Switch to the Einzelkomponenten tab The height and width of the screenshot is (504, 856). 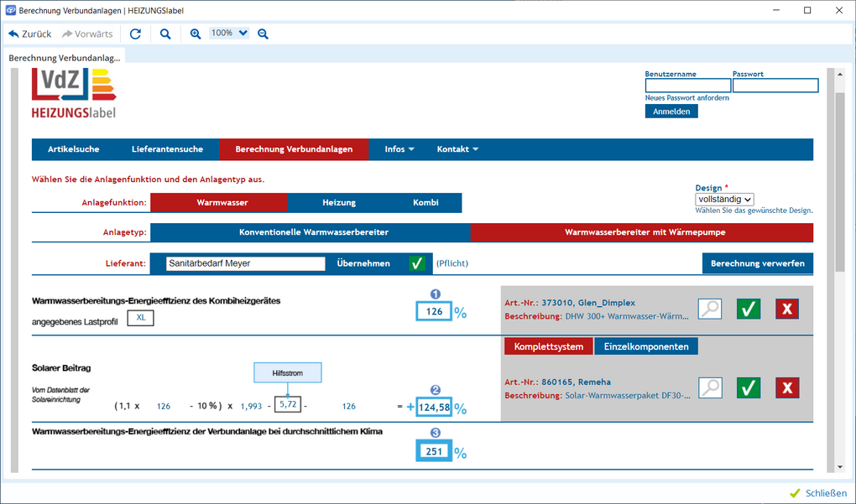coord(646,346)
